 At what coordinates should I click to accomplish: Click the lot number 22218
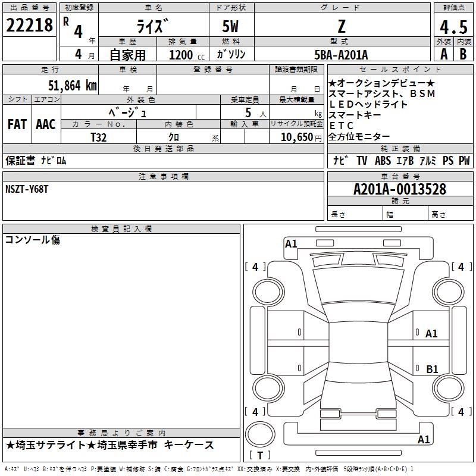click(29, 25)
